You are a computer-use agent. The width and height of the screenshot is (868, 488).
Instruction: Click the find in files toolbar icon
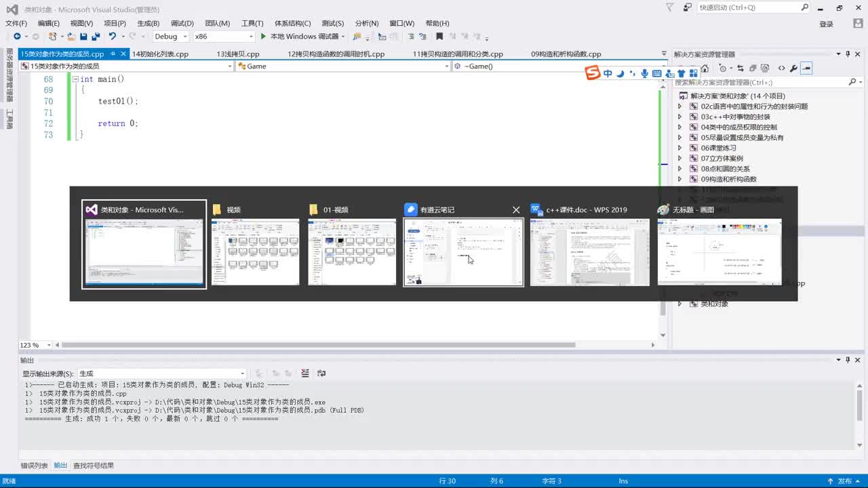[357, 36]
